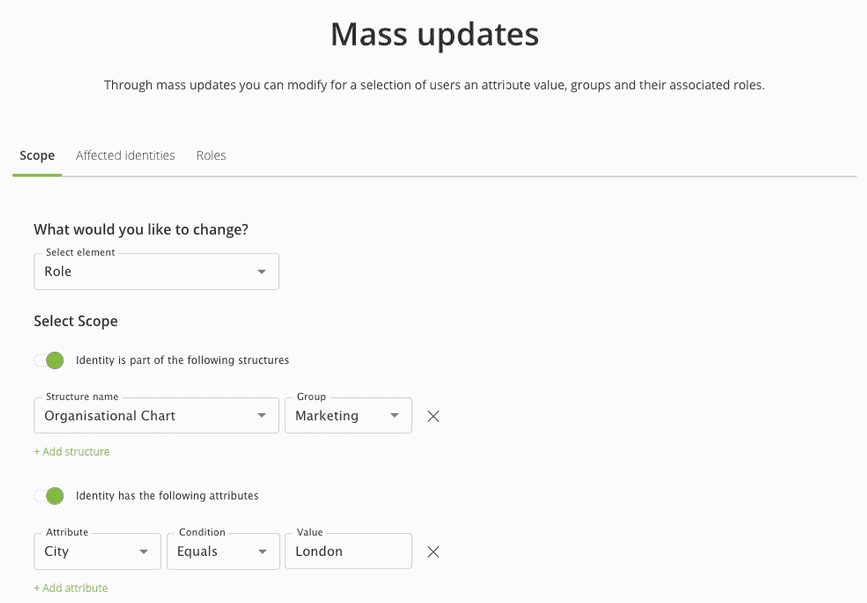Click the arrow in the Select element field
The image size is (867, 603).
[x=261, y=272]
